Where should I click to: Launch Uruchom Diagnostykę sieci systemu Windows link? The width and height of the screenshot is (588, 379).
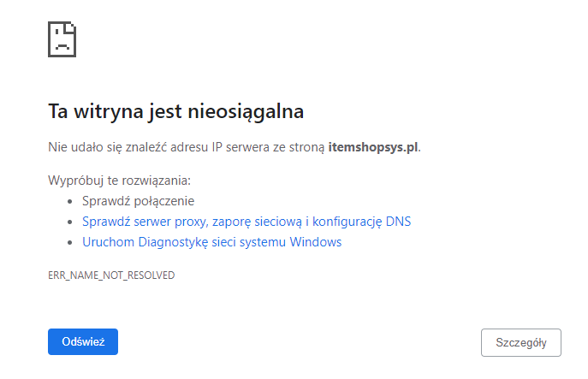click(211, 242)
